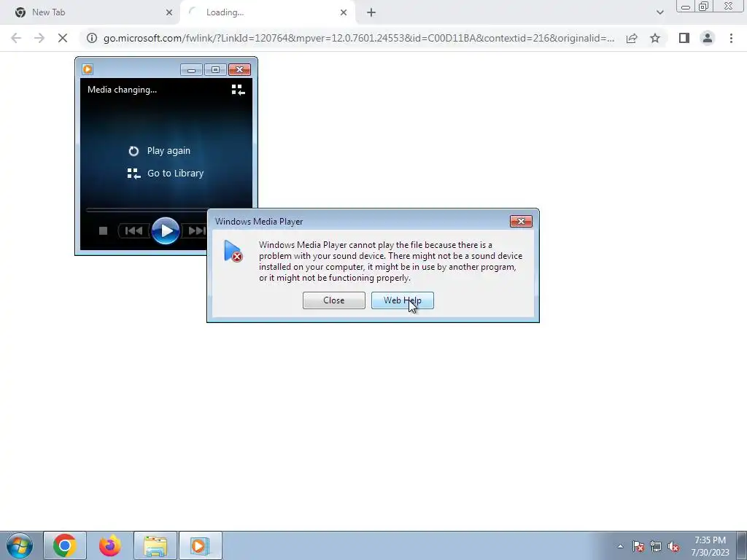The height and width of the screenshot is (560, 747).
Task: Open the Chrome three-dot menu
Action: tap(731, 38)
